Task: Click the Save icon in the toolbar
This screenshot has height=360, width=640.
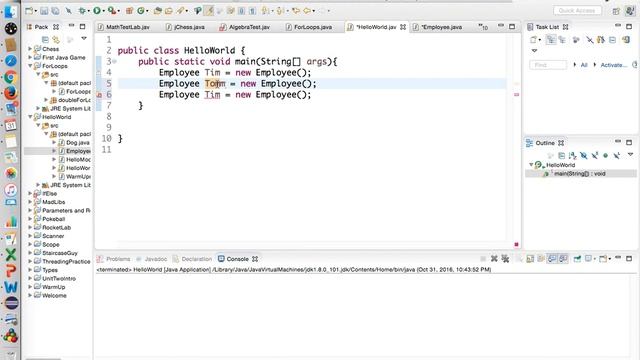Action: coord(44,11)
